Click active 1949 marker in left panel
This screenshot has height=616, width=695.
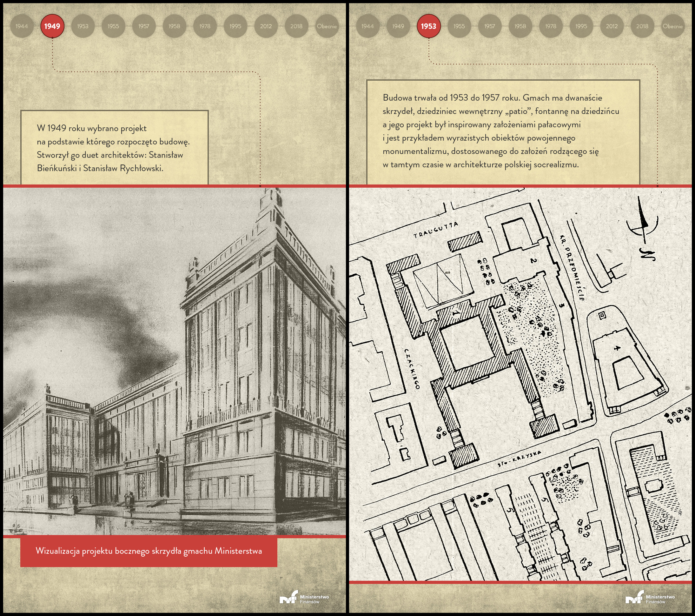(52, 26)
